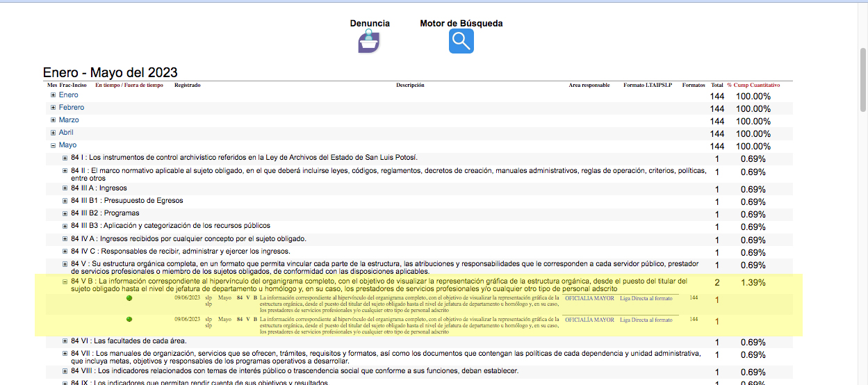The width and height of the screenshot is (868, 385).
Task: Click the Denuncia label
Action: 370,23
